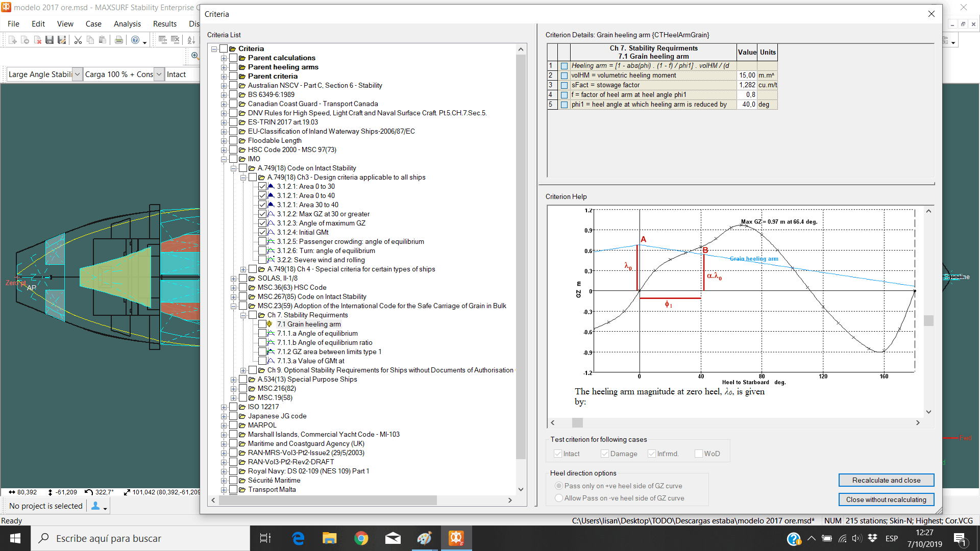Click the Criteria List horizontal scrollbar thumb
The image size is (980, 551).
click(x=328, y=500)
